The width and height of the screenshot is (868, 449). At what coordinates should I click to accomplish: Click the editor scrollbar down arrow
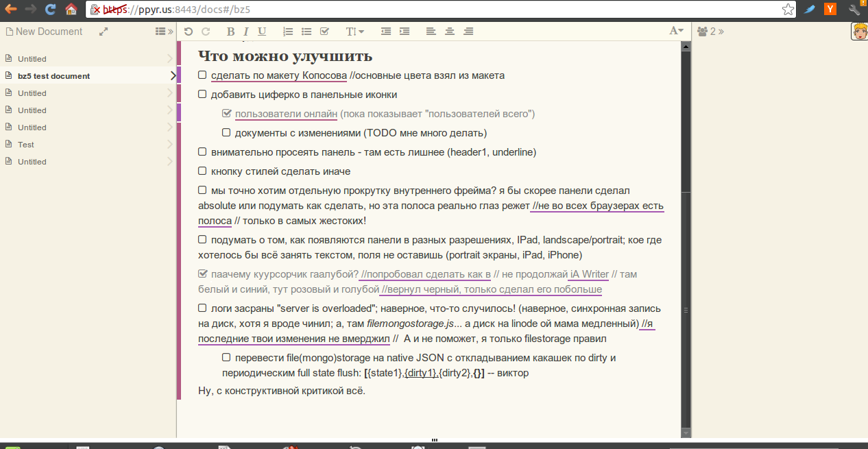[686, 433]
